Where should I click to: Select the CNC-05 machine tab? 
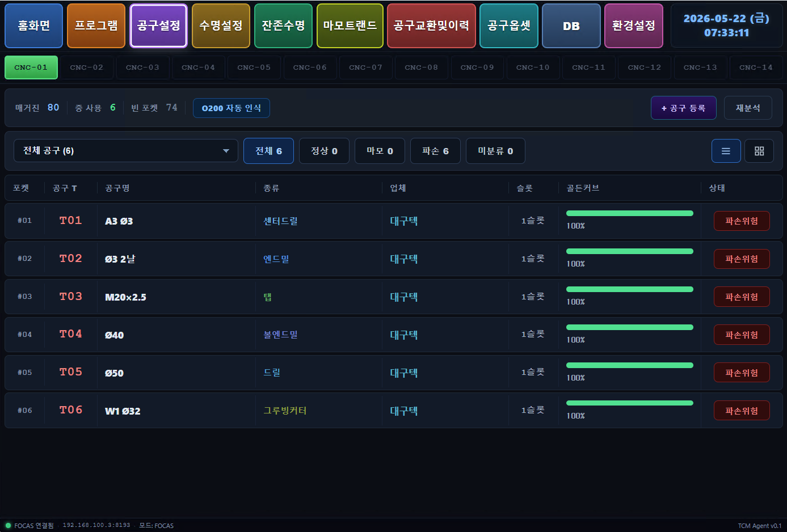254,67
